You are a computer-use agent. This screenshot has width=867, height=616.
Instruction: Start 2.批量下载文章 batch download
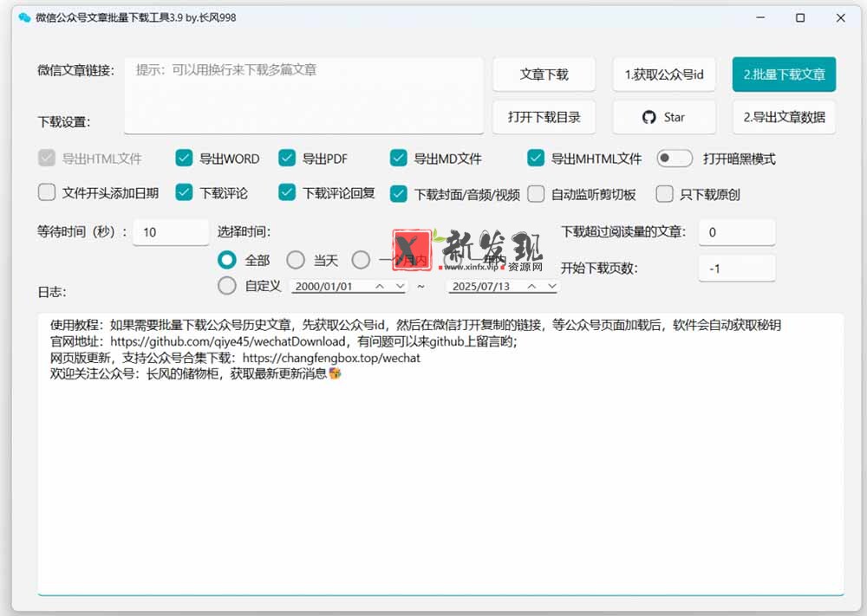(784, 74)
